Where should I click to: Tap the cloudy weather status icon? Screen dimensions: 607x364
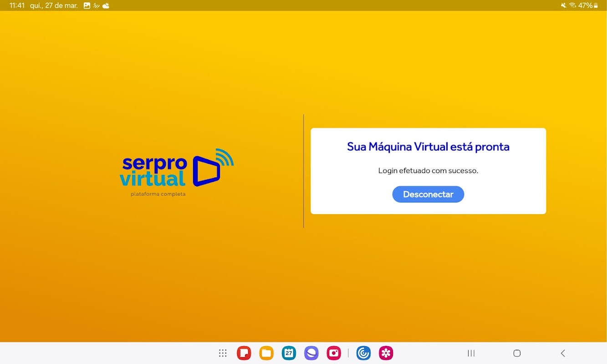click(106, 5)
